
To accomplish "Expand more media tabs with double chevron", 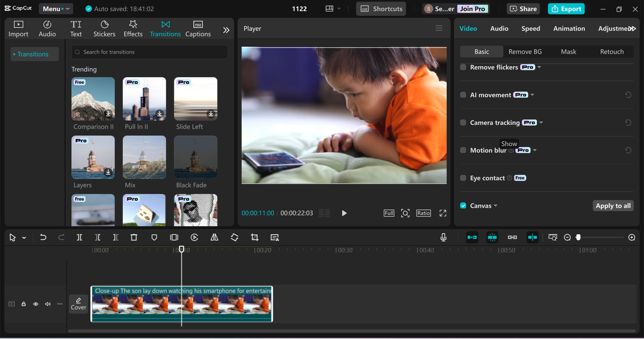I will 226,30.
